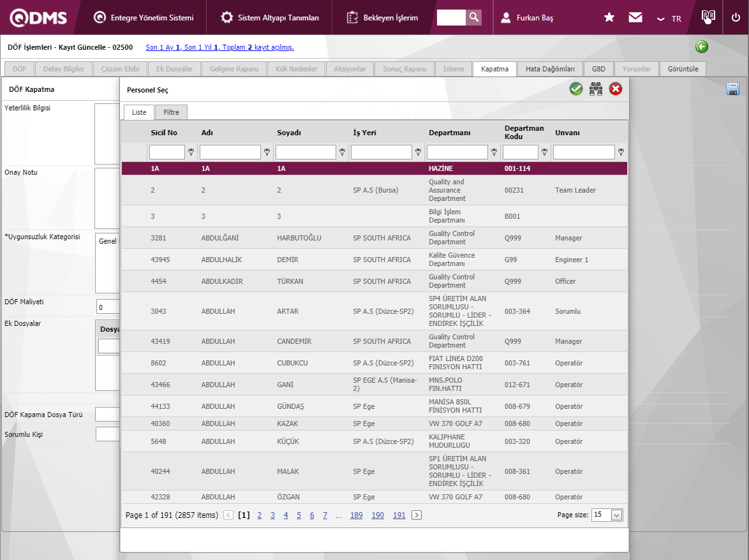Click the next page arrow button
This screenshot has height=560, width=749.
pyautogui.click(x=417, y=515)
